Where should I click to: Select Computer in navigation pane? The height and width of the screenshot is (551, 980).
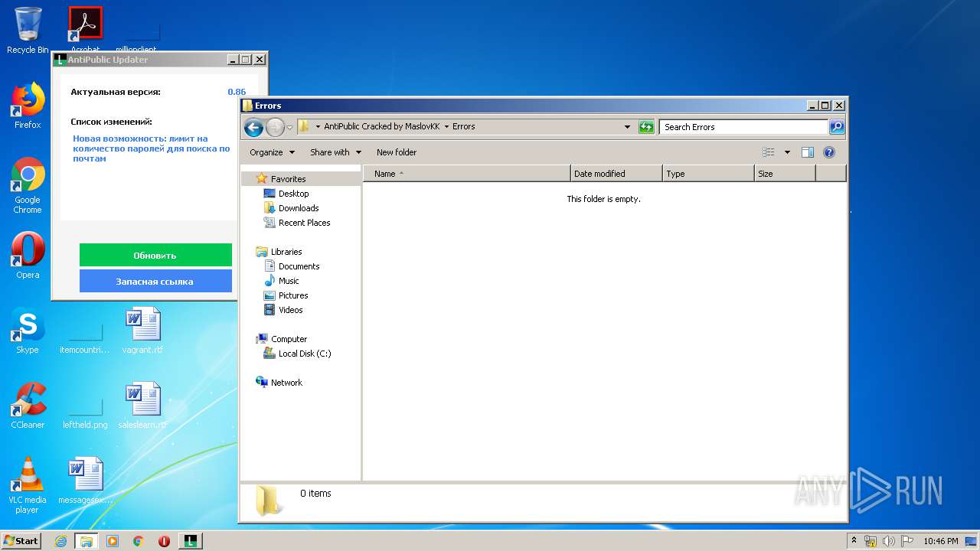(289, 339)
